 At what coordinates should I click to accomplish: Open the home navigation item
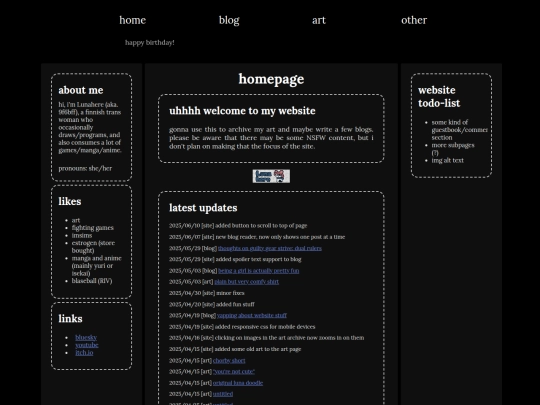133,20
